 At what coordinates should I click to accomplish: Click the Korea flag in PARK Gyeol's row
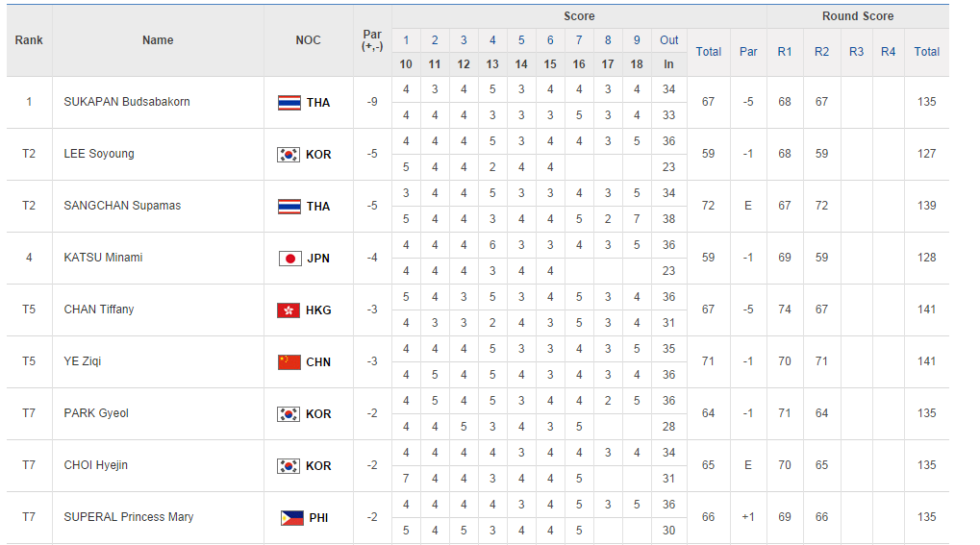point(289,414)
